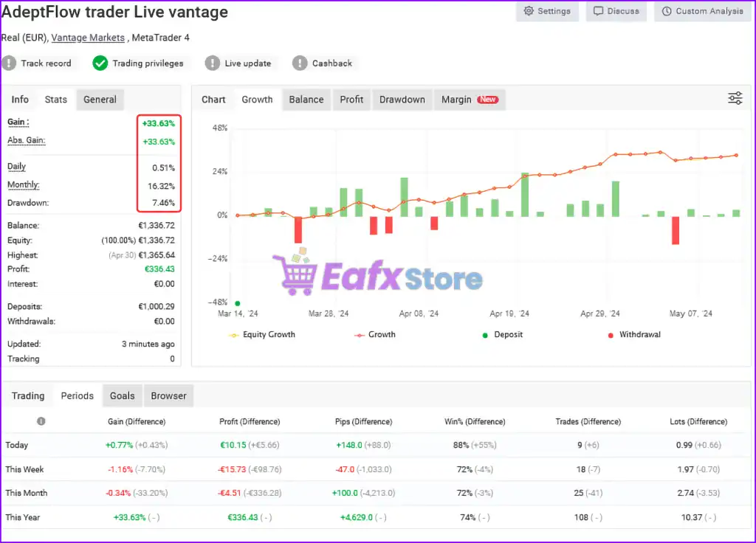756x543 pixels.
Task: Switch to the Stats tab
Action: click(56, 100)
